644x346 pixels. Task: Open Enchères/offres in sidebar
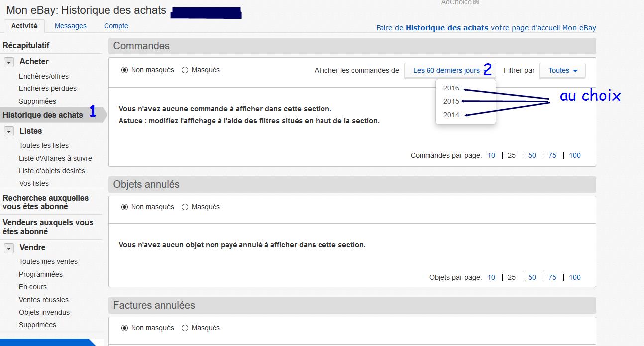(x=44, y=76)
